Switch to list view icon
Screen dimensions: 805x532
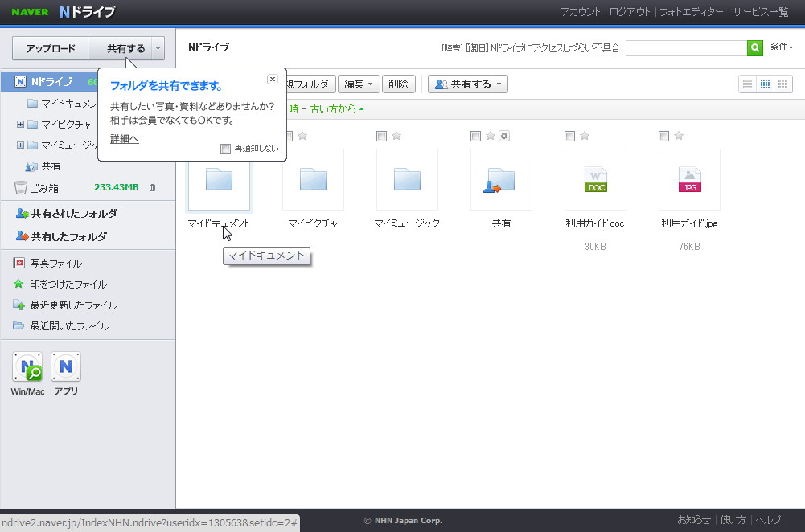748,84
